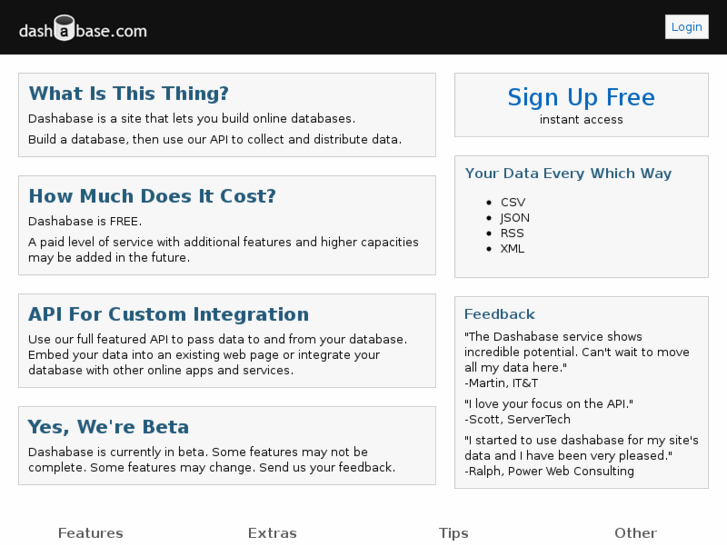This screenshot has height=545, width=727.
Task: Click the Other footer heading
Action: (x=636, y=533)
